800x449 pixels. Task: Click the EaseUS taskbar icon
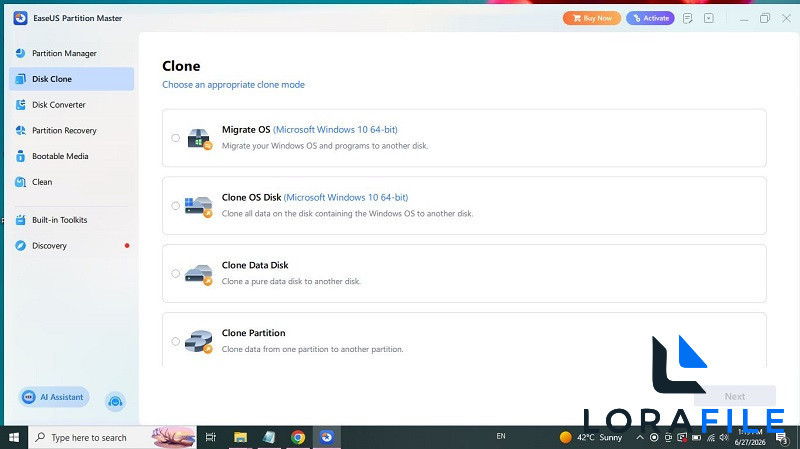pos(327,437)
